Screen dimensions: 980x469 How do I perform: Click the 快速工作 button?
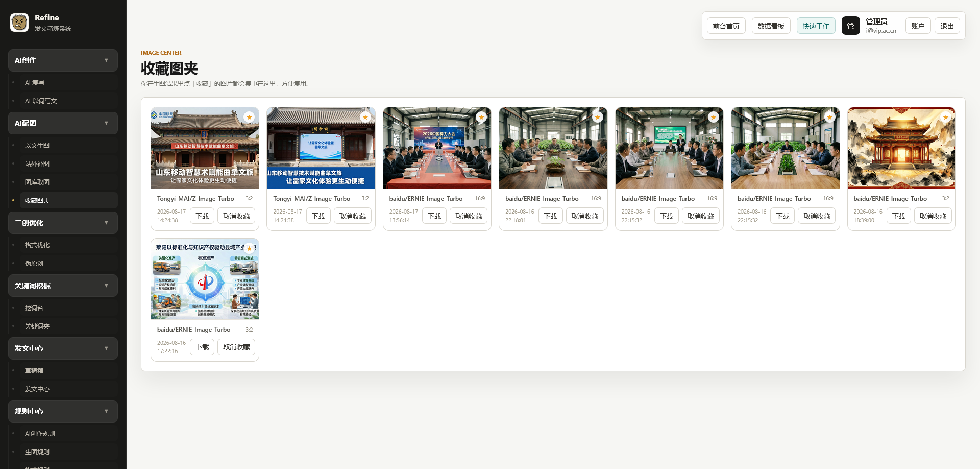[816, 26]
